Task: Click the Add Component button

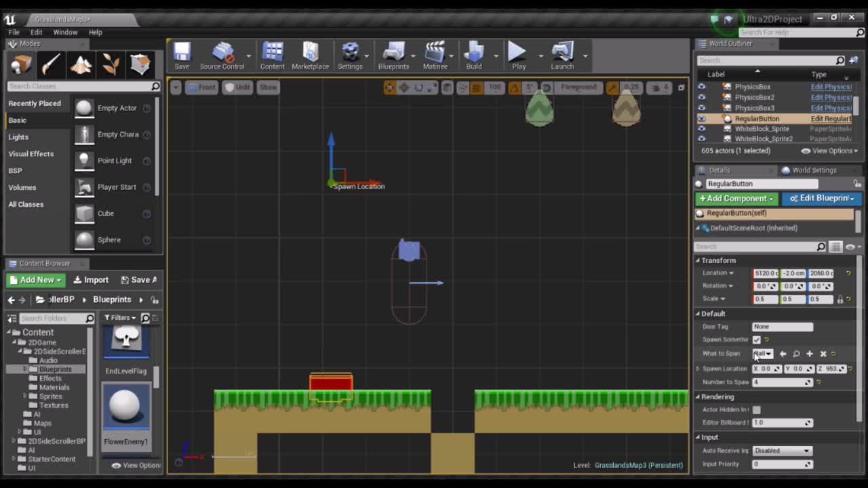Action: tap(736, 199)
